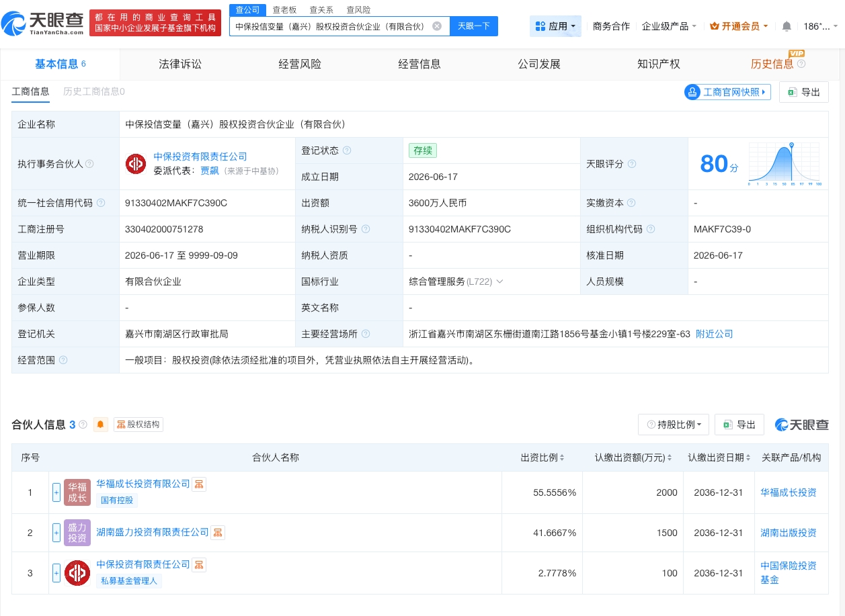Click the 股权结构 button
This screenshot has height=616, width=845.
138,425
